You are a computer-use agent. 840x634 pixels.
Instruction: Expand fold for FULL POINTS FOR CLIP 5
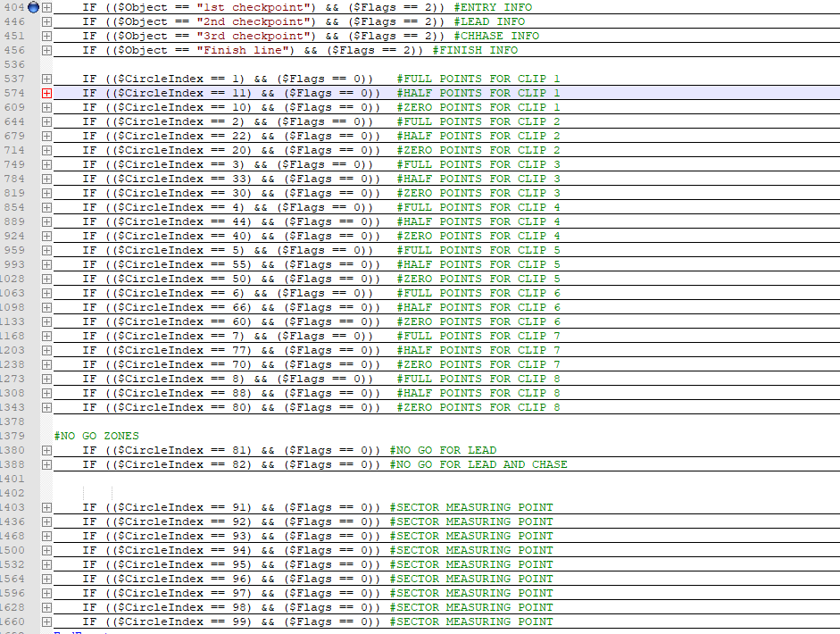click(x=46, y=250)
